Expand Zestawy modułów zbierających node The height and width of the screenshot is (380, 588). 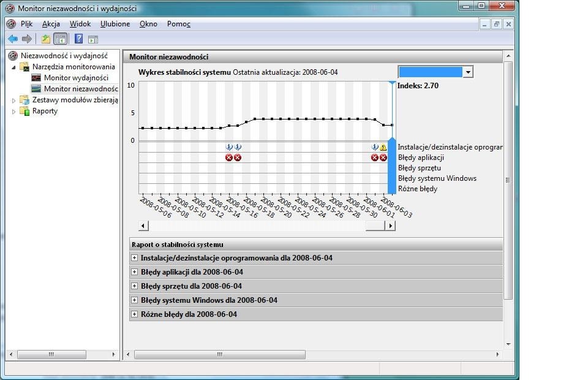point(14,101)
